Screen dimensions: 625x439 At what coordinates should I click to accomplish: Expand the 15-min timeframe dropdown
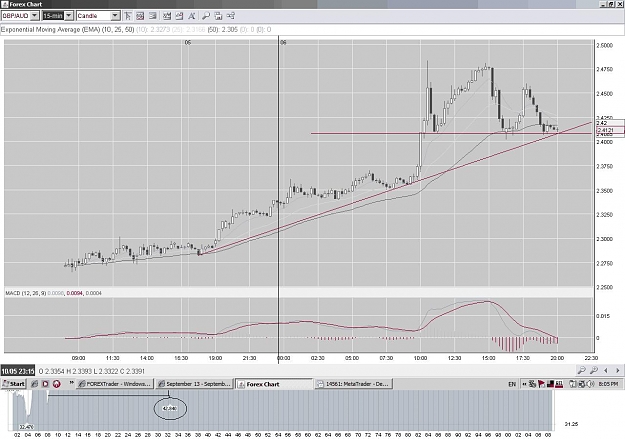tap(69, 16)
